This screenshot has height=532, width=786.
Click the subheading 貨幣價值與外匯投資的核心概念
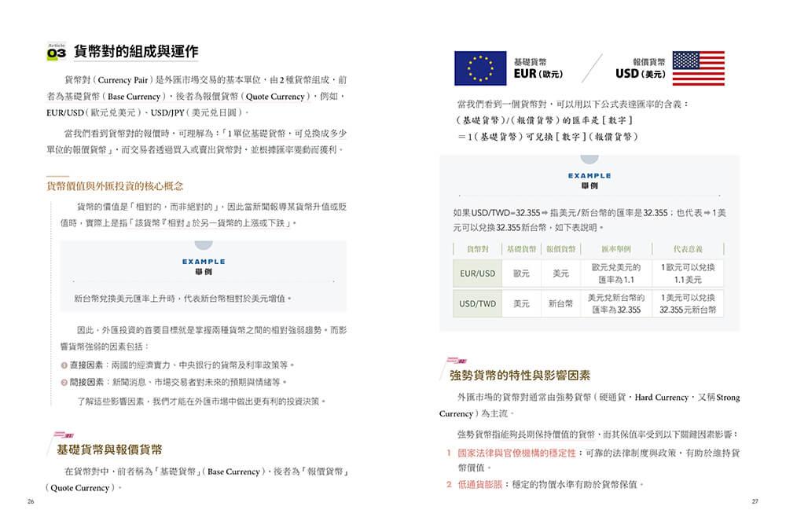pyautogui.click(x=115, y=186)
